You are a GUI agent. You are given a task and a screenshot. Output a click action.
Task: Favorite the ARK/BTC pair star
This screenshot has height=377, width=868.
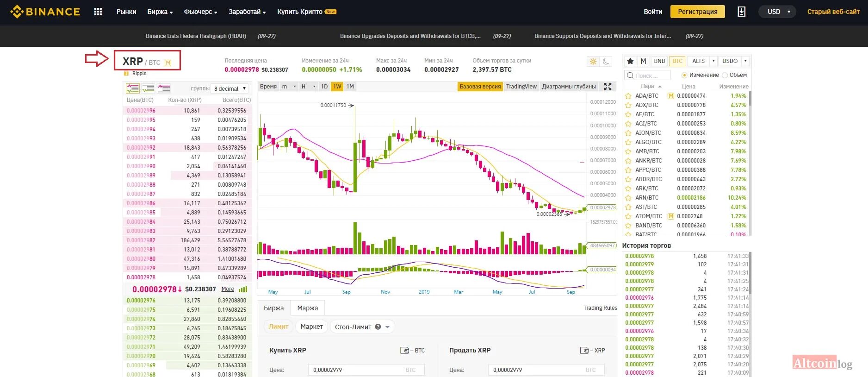[x=628, y=188]
